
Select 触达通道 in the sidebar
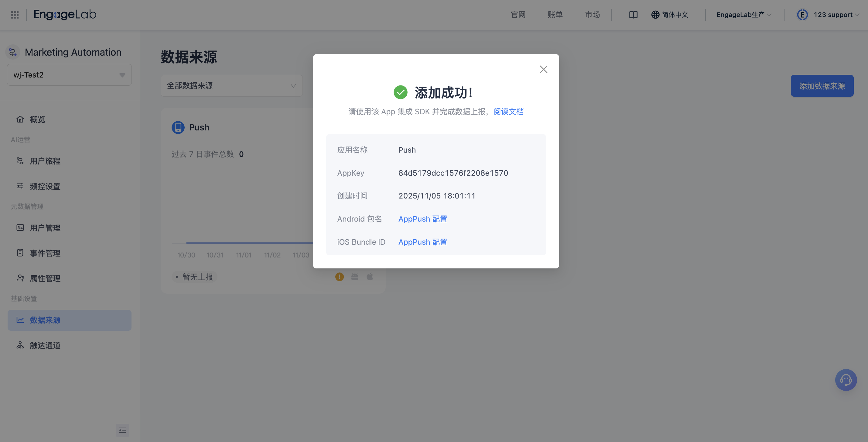(x=45, y=345)
